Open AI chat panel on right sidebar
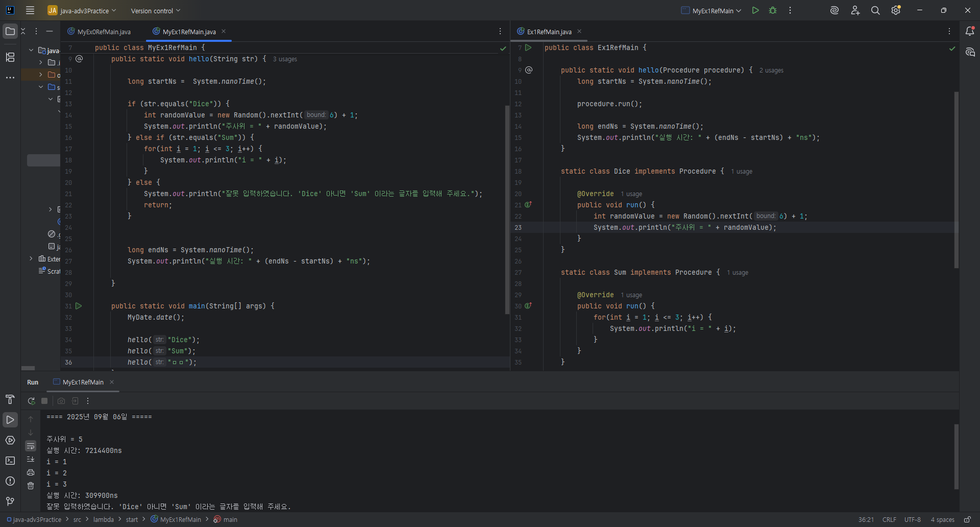Image resolution: width=980 pixels, height=527 pixels. 970,52
